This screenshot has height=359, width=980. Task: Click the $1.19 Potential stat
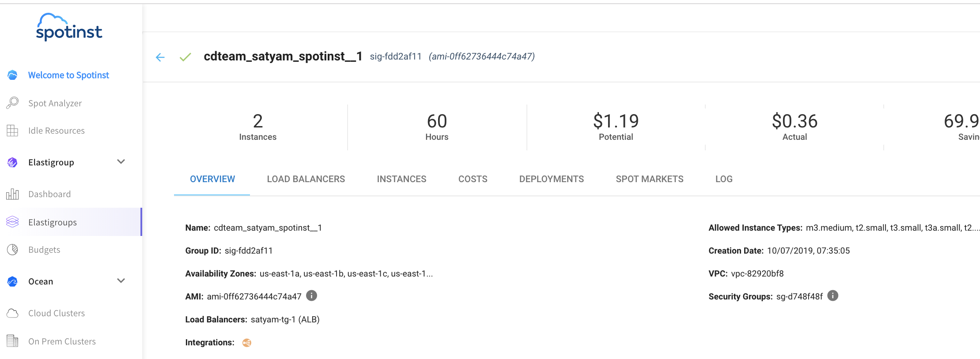(x=616, y=127)
